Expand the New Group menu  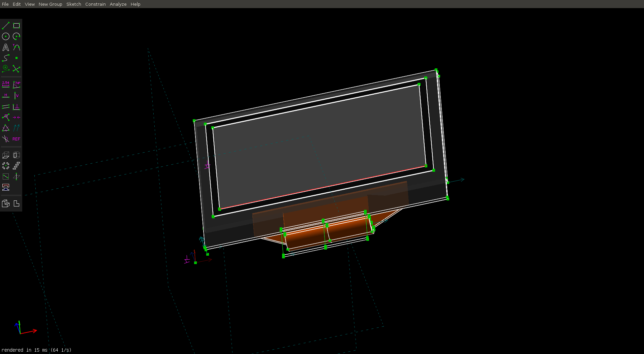[x=50, y=4]
